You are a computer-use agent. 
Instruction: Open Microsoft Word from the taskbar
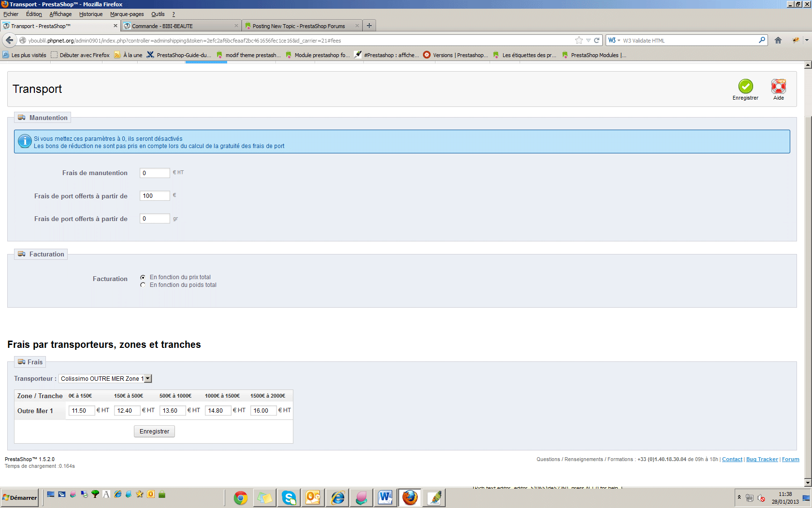click(386, 497)
